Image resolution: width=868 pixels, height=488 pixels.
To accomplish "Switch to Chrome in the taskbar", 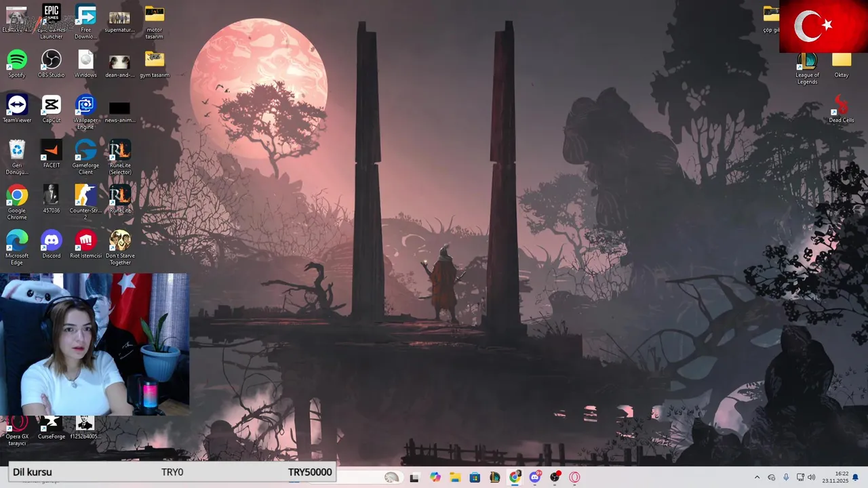I will point(515,477).
